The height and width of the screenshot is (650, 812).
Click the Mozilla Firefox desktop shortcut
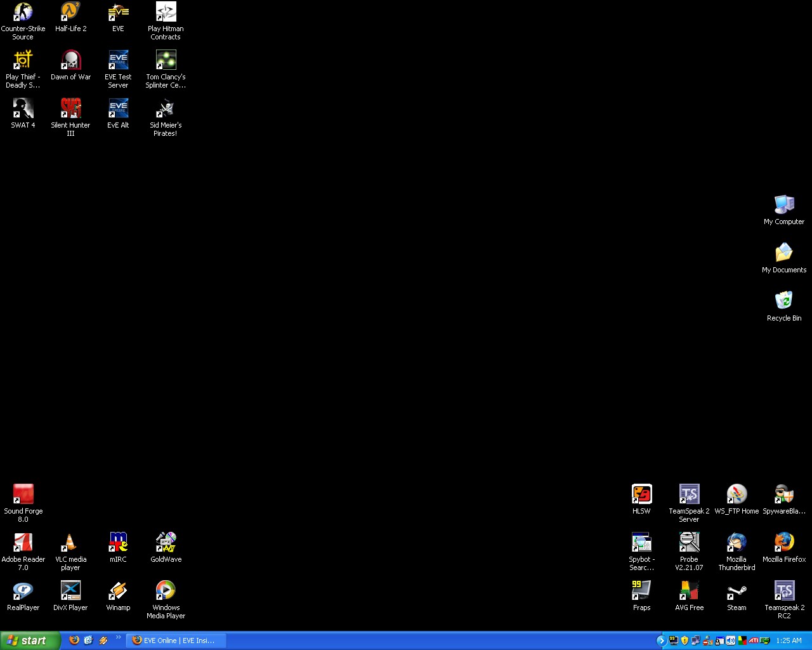tap(784, 548)
